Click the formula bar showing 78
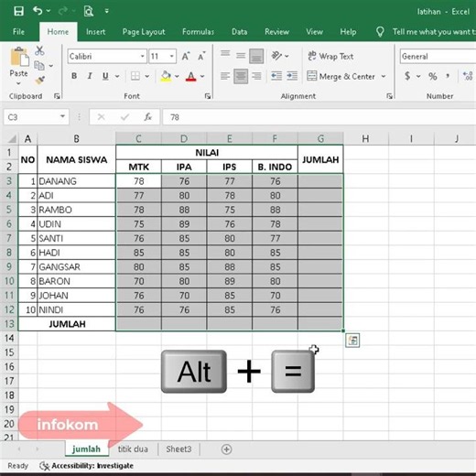 [319, 117]
